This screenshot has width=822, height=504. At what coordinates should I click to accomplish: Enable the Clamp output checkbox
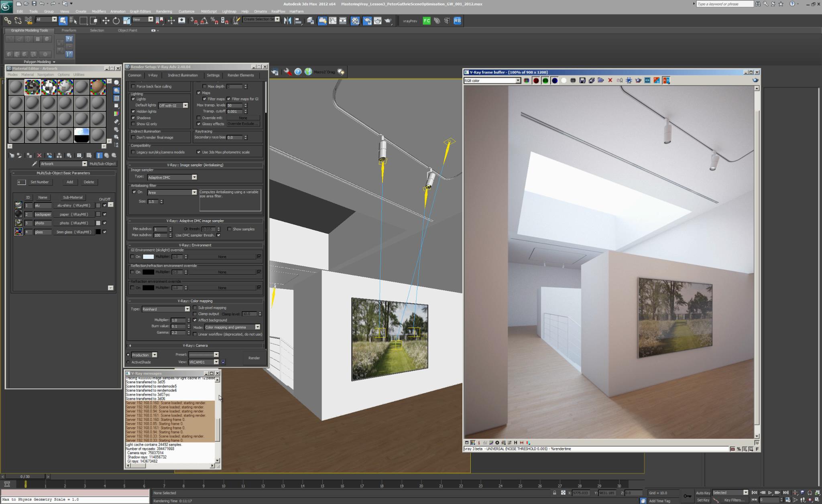pyautogui.click(x=195, y=314)
